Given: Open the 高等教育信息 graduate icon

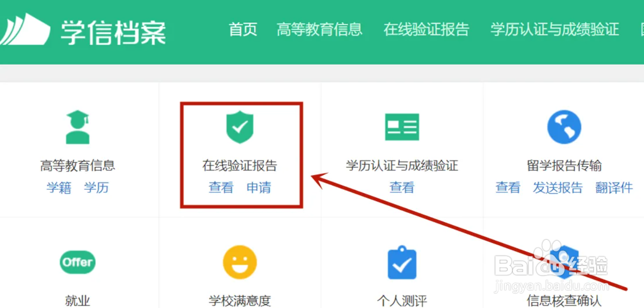Looking at the screenshot, I should pos(77,127).
